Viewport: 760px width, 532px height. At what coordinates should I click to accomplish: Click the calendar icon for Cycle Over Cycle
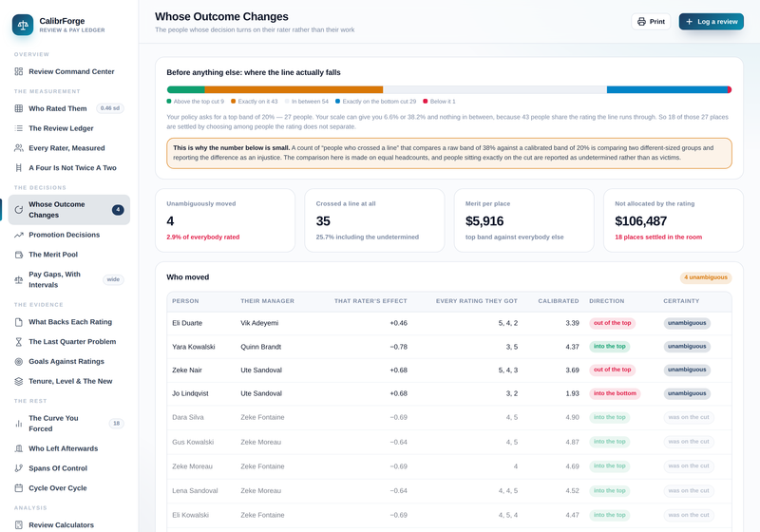[x=18, y=488]
